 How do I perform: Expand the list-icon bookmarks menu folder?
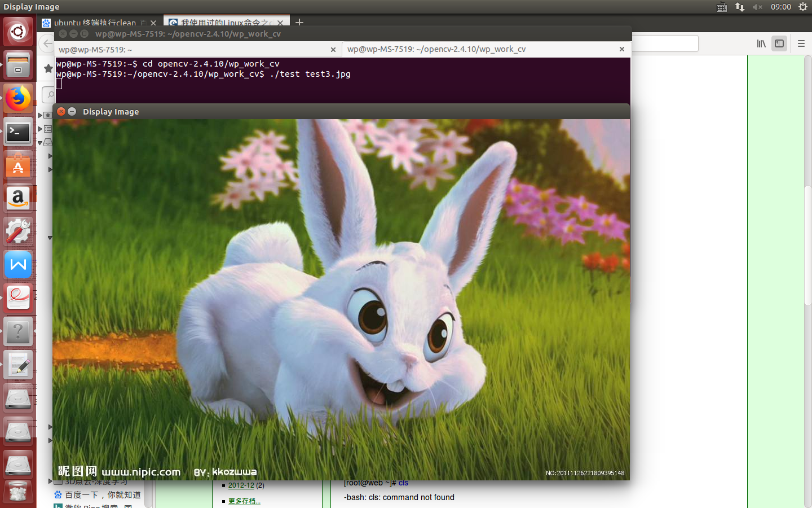pos(41,129)
